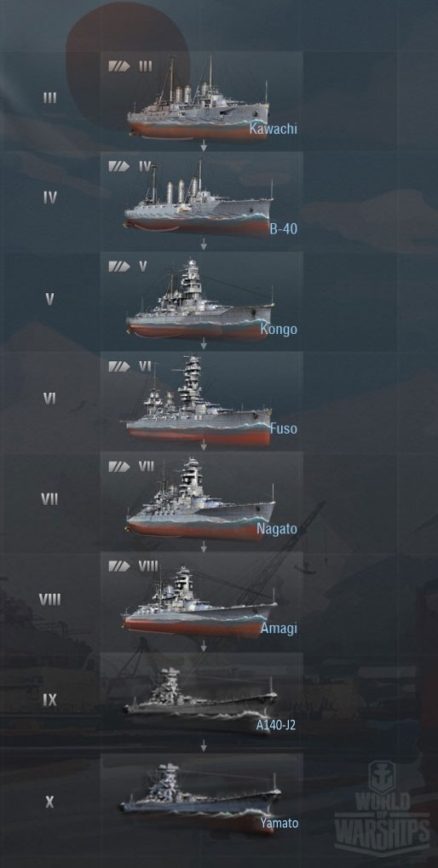Select tier III row label on the left

[x=49, y=97]
